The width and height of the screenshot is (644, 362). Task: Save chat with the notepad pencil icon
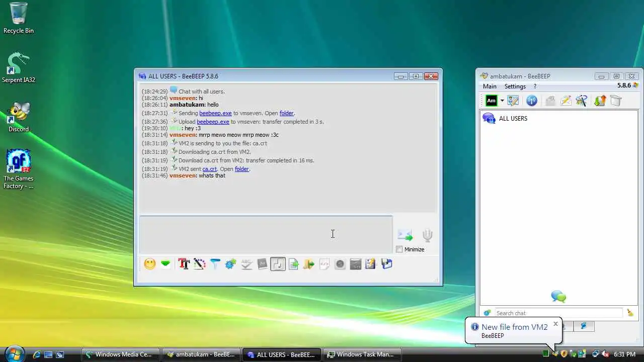(371, 264)
